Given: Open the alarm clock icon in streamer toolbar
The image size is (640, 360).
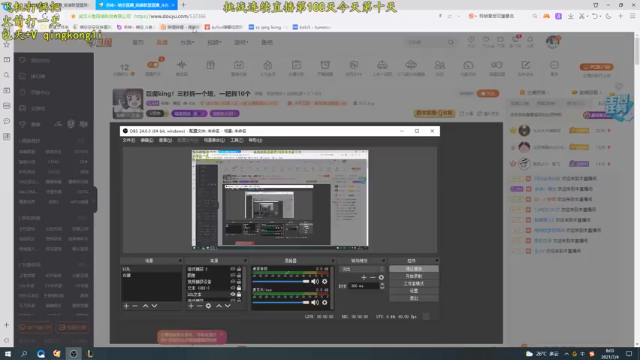Looking at the screenshot, I should (x=325, y=64).
